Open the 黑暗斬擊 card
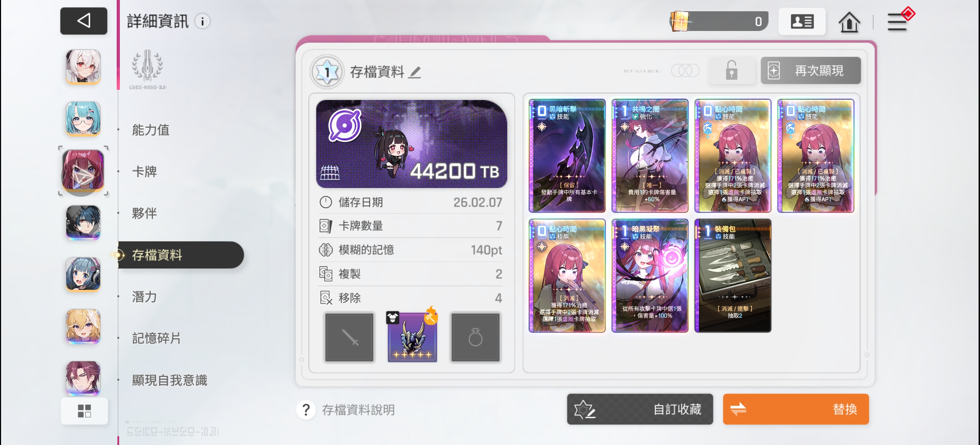The image size is (980, 445). [567, 156]
